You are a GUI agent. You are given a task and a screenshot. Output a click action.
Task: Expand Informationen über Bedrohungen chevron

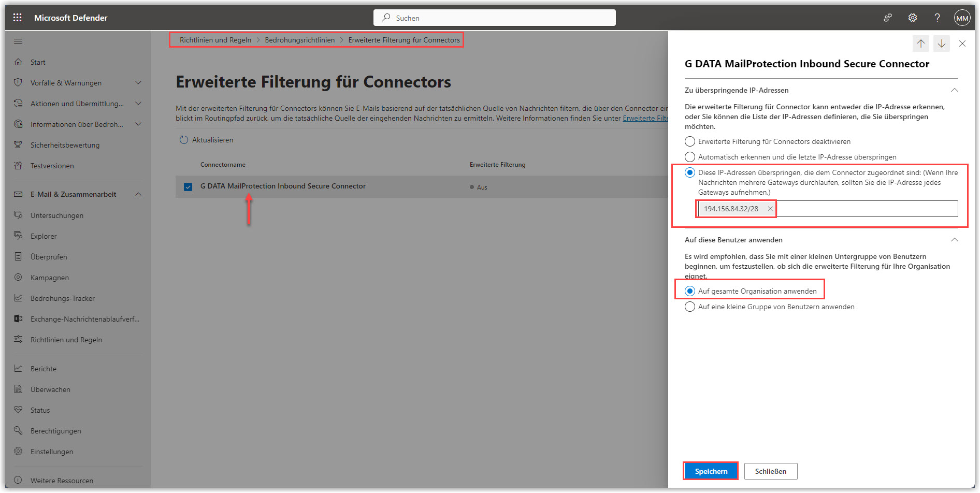[138, 124]
